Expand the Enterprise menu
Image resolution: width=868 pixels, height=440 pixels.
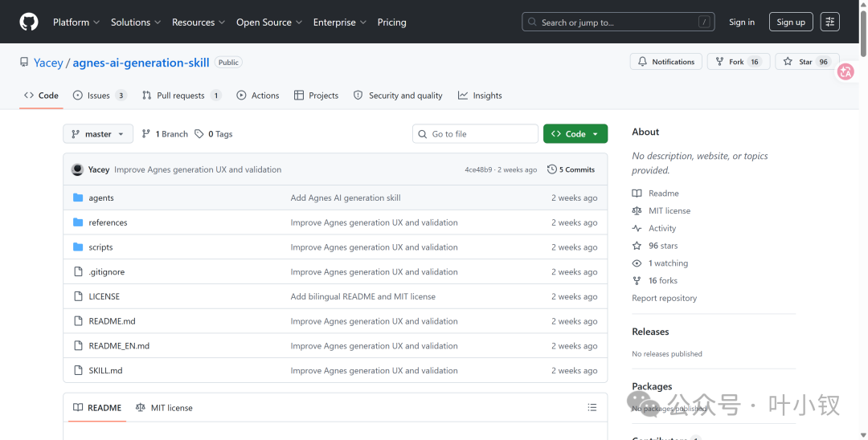pyautogui.click(x=339, y=22)
